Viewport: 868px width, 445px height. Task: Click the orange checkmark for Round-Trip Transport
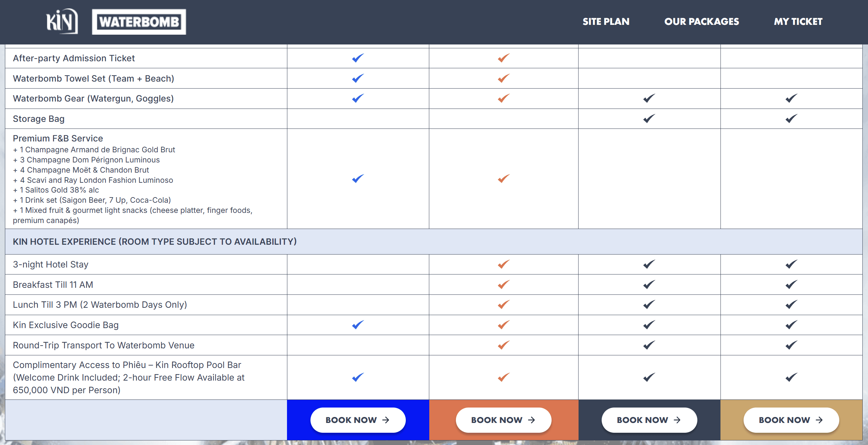[504, 345]
